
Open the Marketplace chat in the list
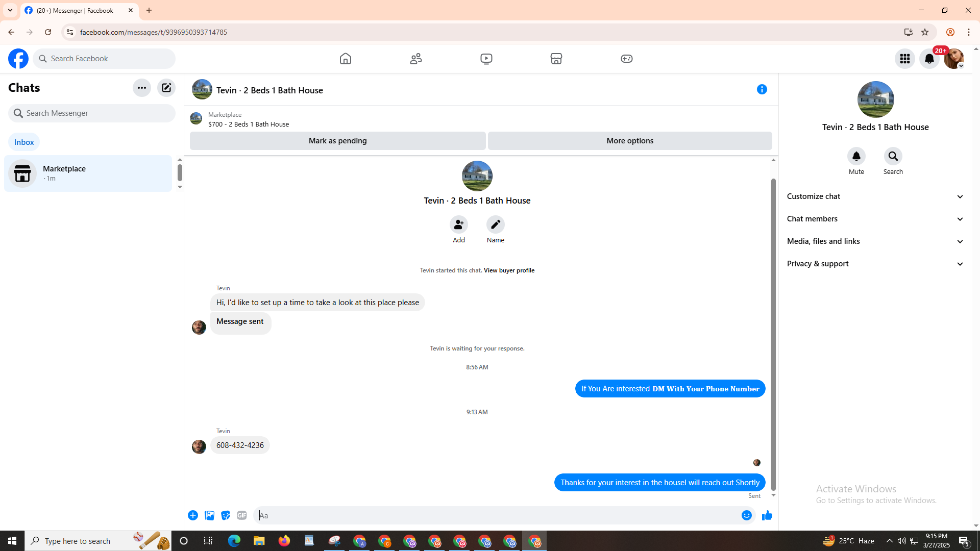pyautogui.click(x=88, y=173)
